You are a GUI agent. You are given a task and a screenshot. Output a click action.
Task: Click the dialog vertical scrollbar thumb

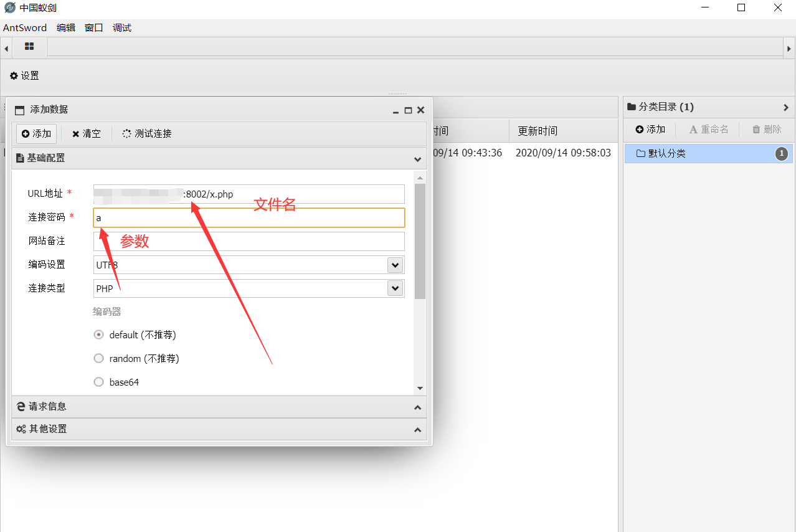[x=420, y=241]
